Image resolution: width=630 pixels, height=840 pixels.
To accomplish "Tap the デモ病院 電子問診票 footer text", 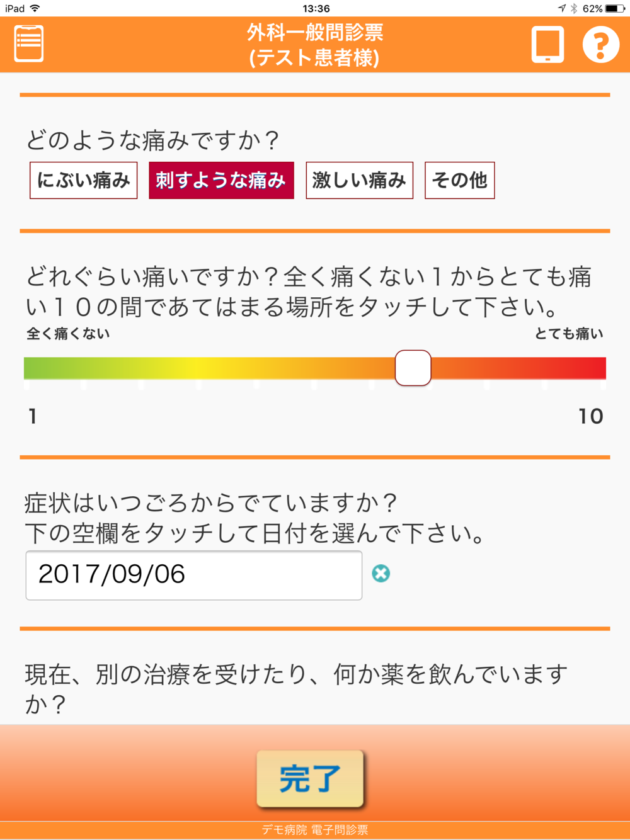I will [x=314, y=830].
